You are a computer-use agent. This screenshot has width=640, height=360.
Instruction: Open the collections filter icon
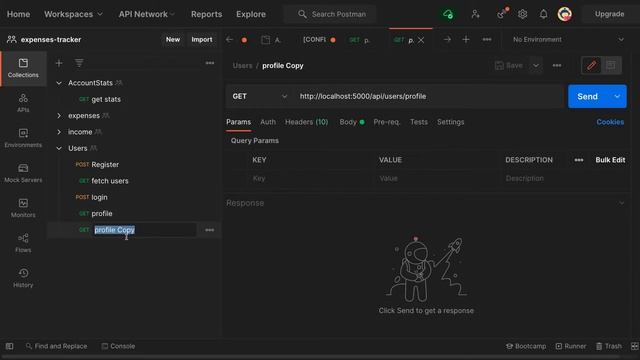coord(79,63)
